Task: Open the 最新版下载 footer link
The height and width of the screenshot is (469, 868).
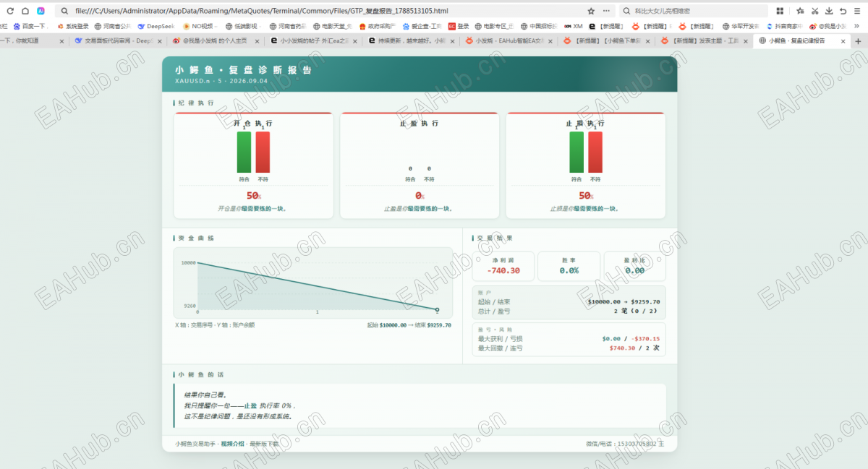Action: point(264,443)
